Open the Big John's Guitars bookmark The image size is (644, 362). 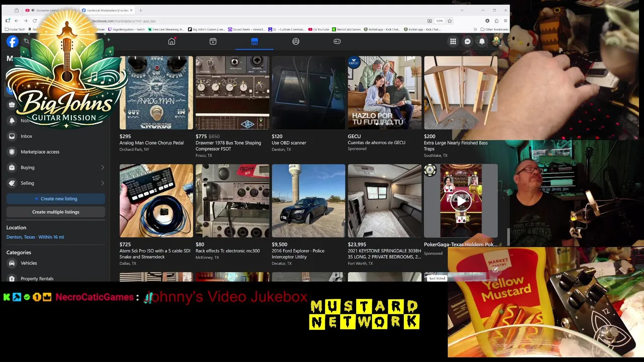click(206, 29)
